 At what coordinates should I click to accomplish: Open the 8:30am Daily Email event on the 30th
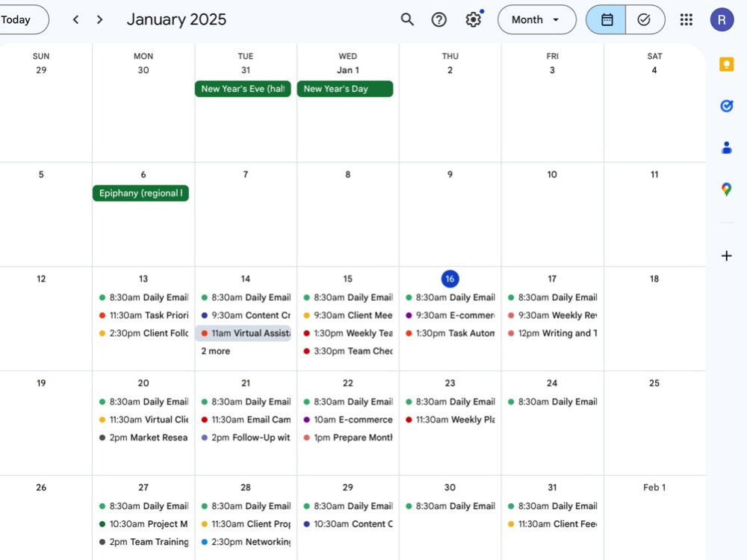pyautogui.click(x=450, y=505)
